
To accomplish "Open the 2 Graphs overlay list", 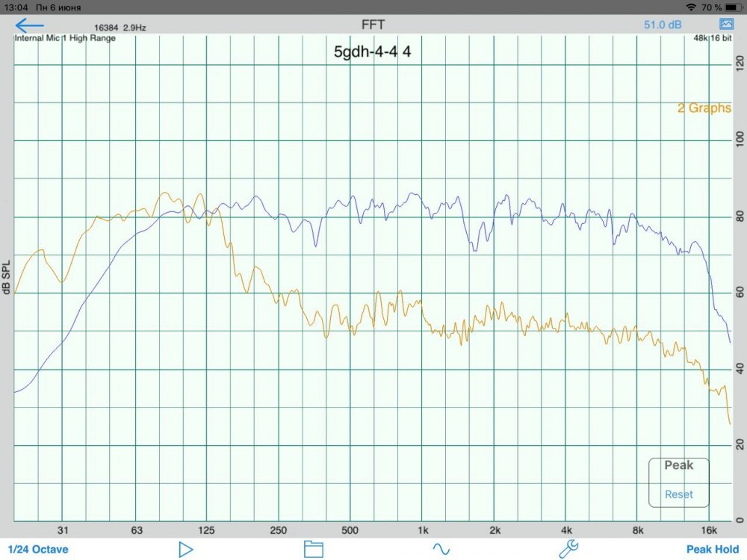I will [x=704, y=108].
